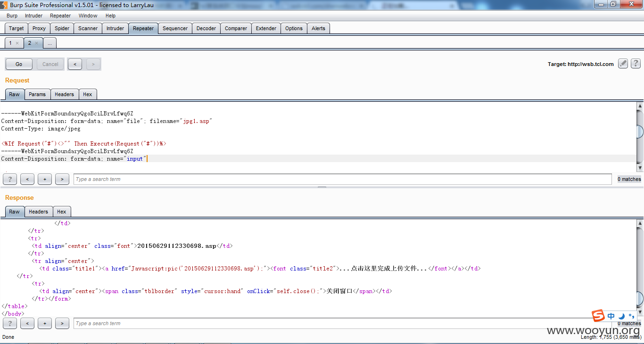Click the 20150629112330698.asp cell text in response
Viewport: 644px width, 344px height.
(176, 246)
